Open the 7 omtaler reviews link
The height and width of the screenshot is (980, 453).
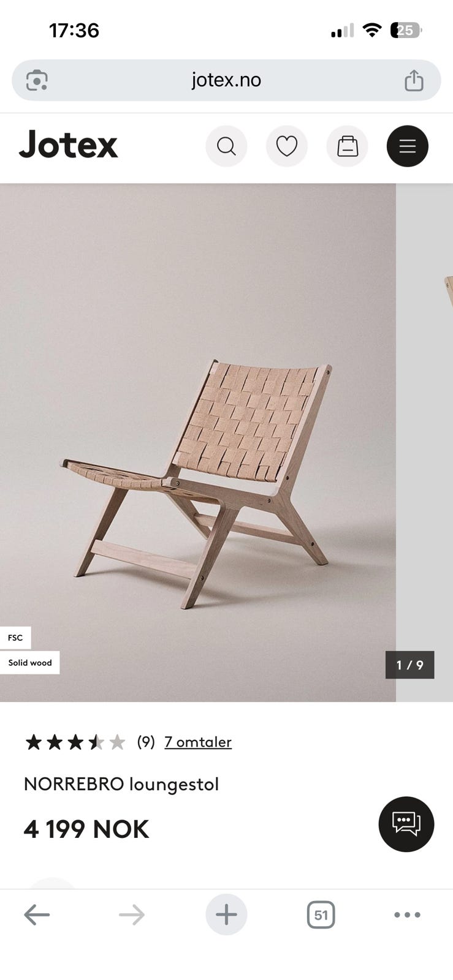click(198, 742)
